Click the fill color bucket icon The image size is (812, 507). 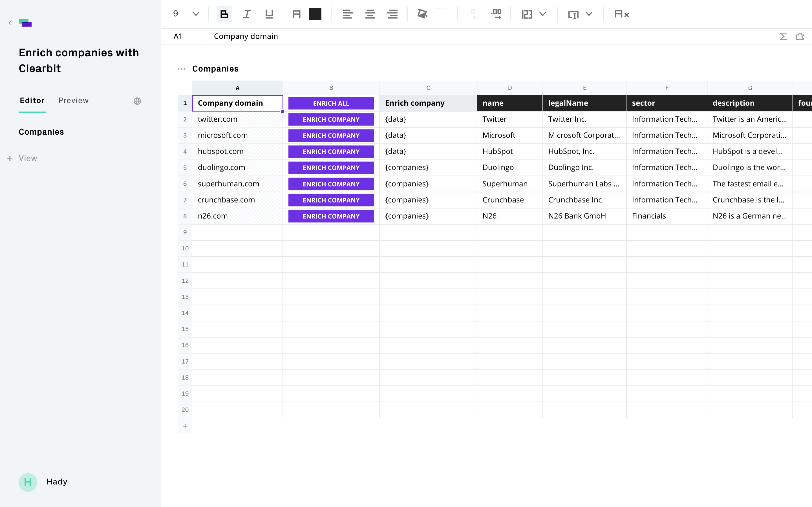coord(422,14)
